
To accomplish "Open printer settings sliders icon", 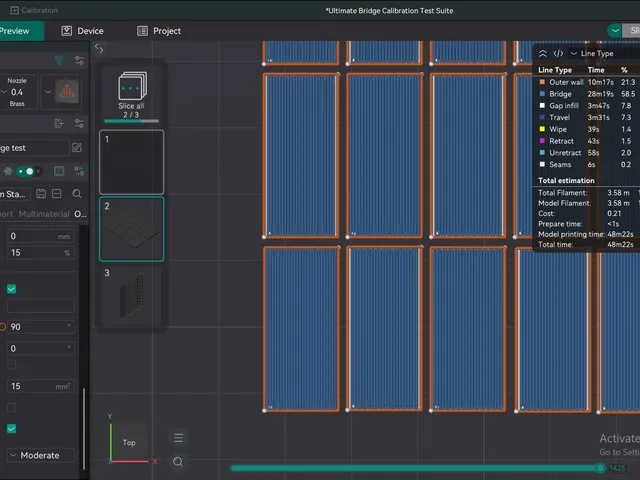I will click(x=79, y=61).
